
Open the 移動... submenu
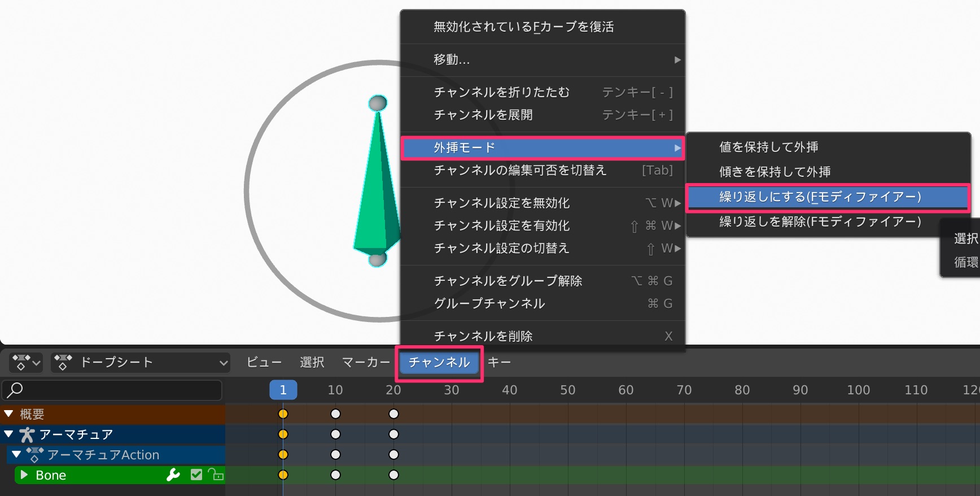click(542, 60)
